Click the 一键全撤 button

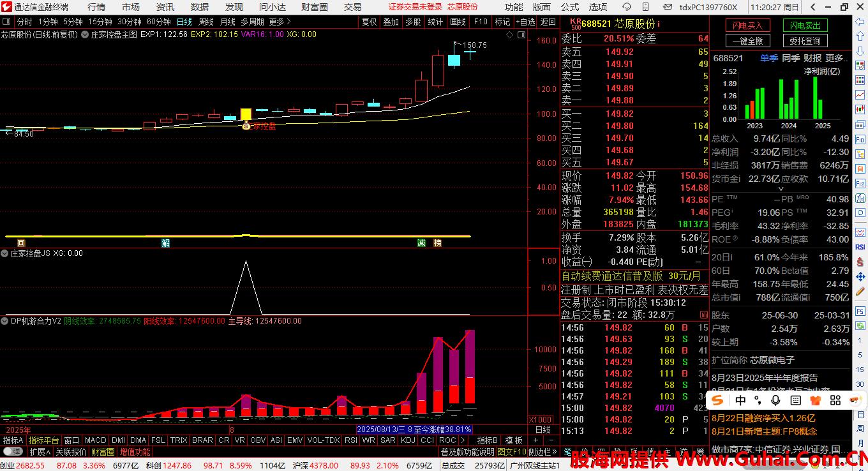coord(747,41)
